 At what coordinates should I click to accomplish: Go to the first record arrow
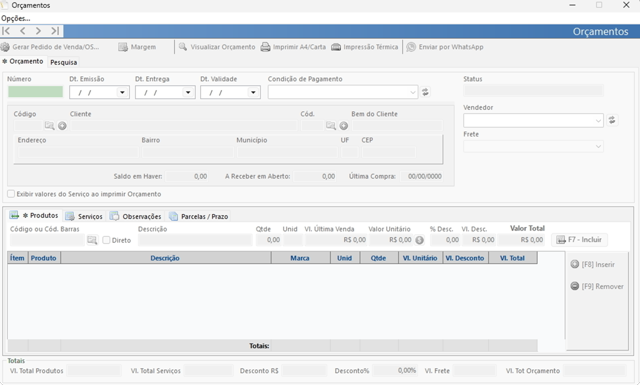[6, 31]
